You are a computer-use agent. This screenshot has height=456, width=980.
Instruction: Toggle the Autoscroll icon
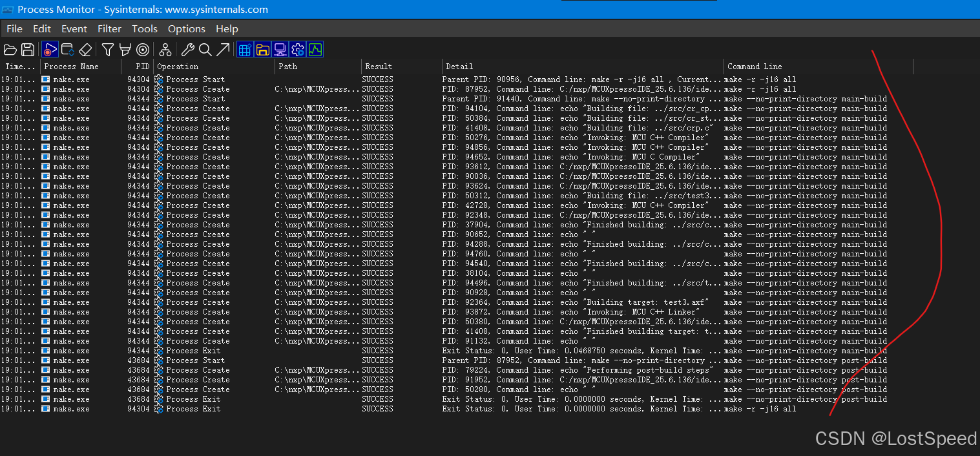tap(67, 50)
